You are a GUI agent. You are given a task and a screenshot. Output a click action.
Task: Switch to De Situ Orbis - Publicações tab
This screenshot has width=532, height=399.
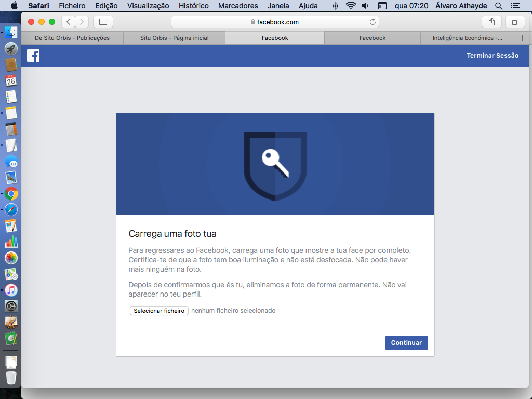coord(72,38)
